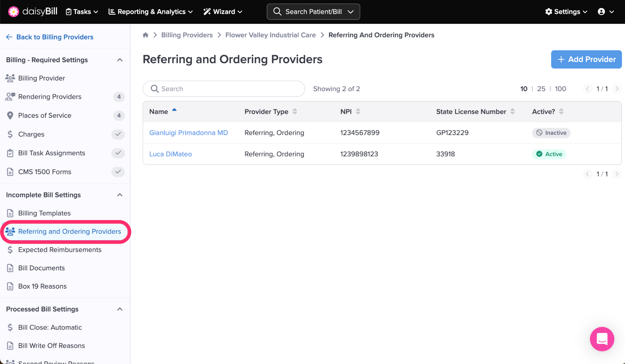Click the Places of Service pin icon
Viewport: 625px width, 364px height.
10,115
